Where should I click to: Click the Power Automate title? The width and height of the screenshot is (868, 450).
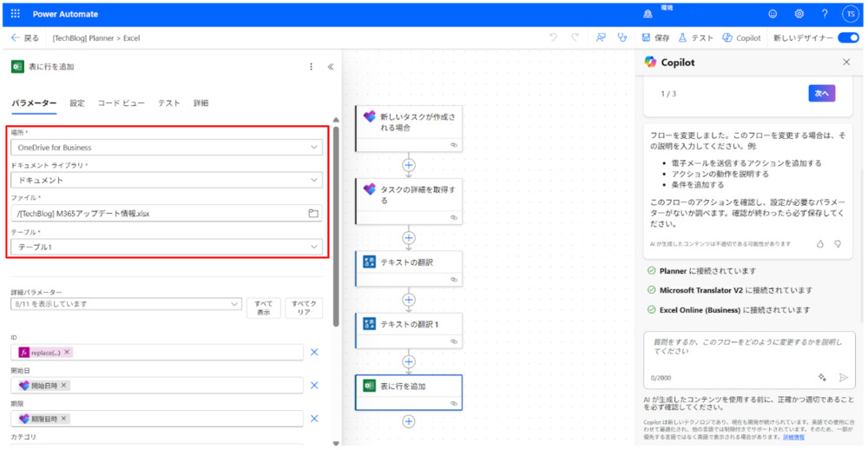coord(65,14)
